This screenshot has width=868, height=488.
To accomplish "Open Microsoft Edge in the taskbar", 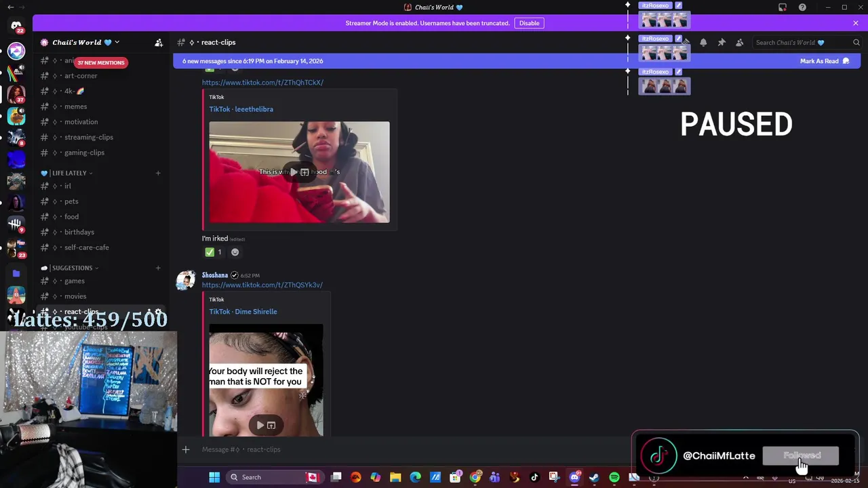I will [415, 477].
